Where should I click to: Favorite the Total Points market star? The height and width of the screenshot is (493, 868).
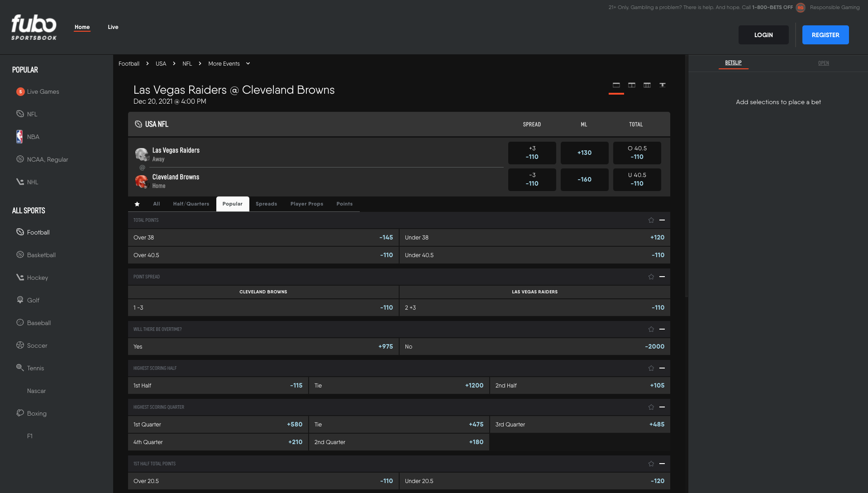[651, 220]
